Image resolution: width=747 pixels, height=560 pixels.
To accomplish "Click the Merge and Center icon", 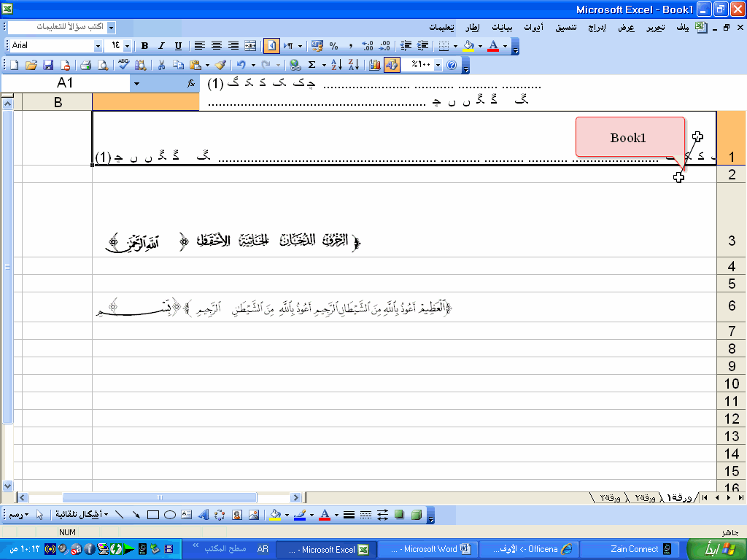I will (250, 46).
